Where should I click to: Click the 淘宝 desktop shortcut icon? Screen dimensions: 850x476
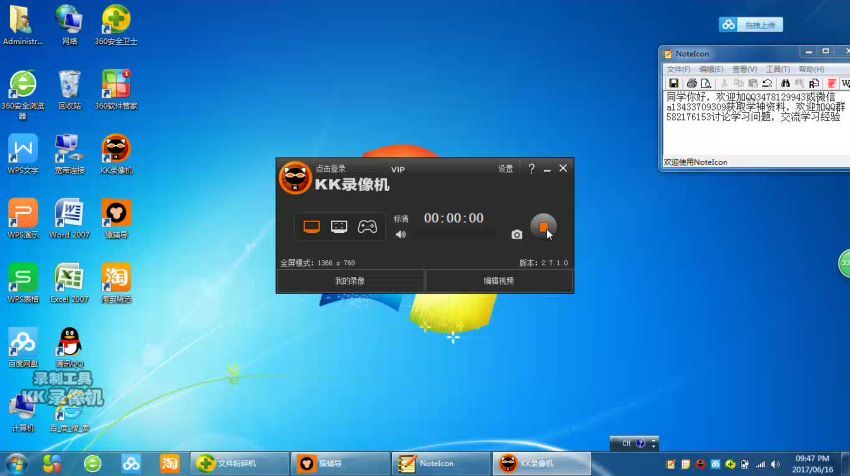tap(116, 284)
